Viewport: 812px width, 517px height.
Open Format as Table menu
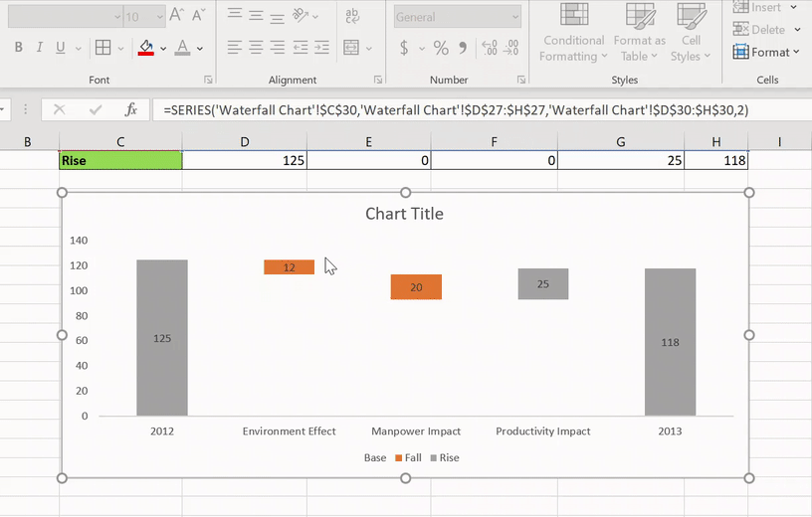point(640,32)
